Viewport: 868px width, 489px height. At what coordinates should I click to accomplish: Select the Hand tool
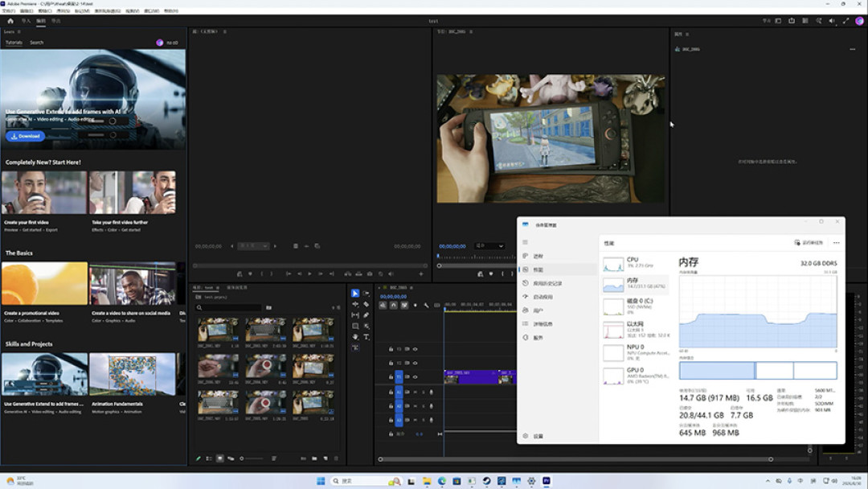tap(355, 337)
